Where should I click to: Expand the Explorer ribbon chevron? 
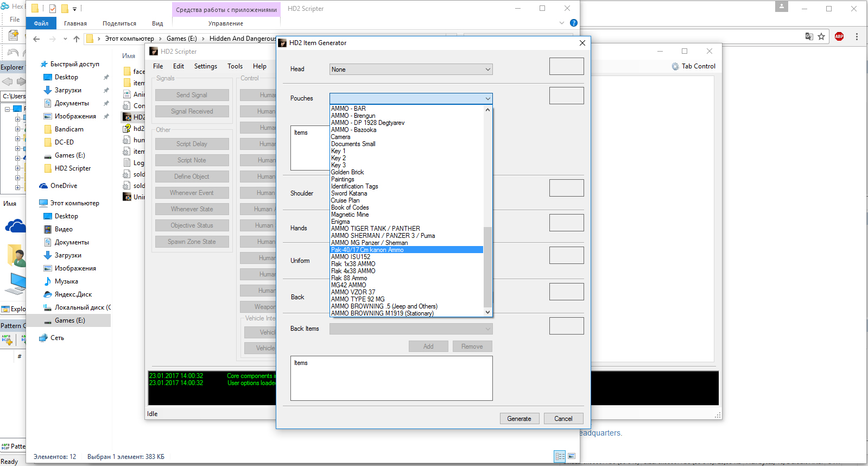point(562,23)
